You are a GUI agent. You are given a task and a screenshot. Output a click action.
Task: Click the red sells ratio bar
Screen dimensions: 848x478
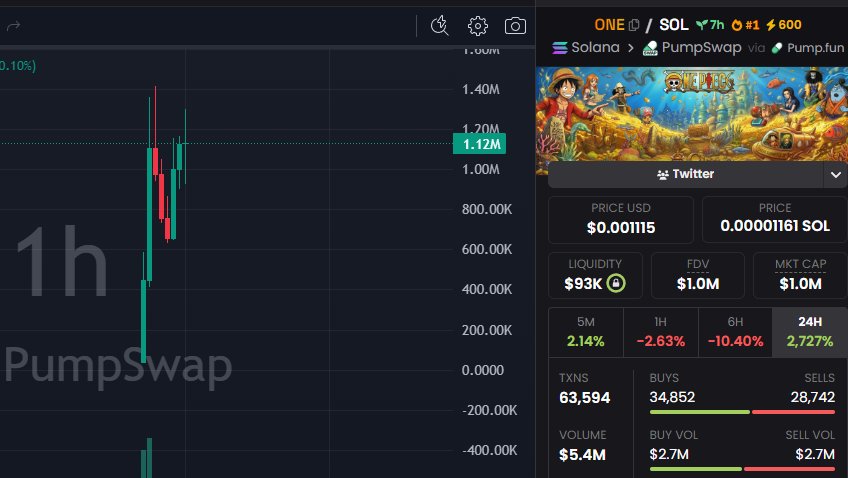pyautogui.click(x=793, y=412)
